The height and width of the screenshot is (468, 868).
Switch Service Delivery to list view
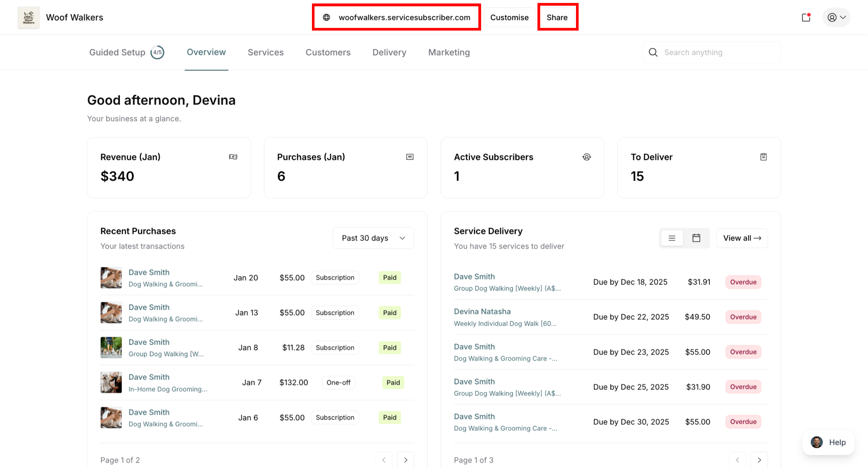tap(672, 238)
